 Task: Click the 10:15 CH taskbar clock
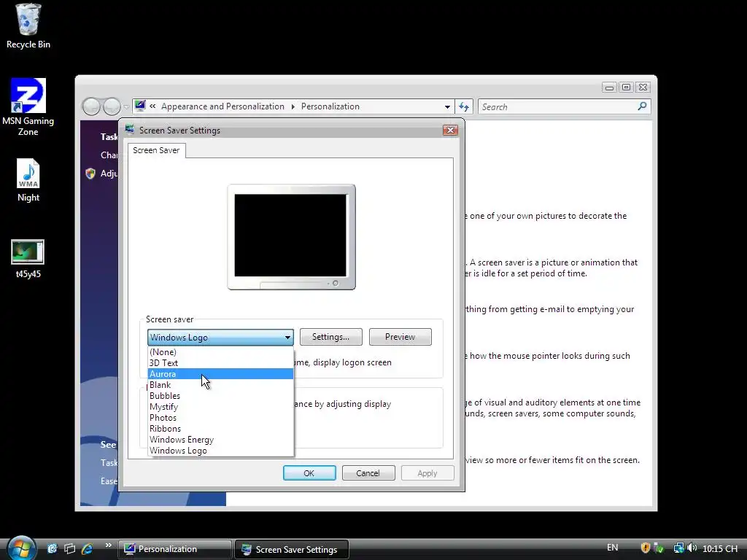(x=720, y=548)
